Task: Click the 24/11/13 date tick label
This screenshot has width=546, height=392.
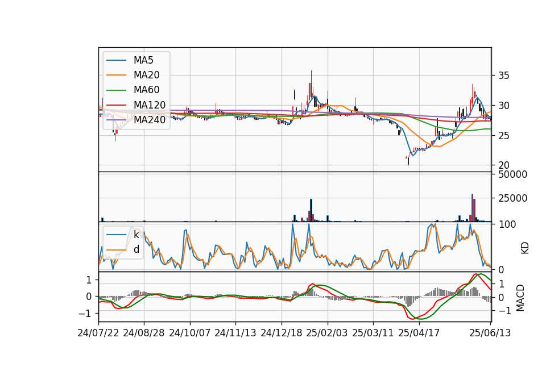Action: tap(235, 333)
